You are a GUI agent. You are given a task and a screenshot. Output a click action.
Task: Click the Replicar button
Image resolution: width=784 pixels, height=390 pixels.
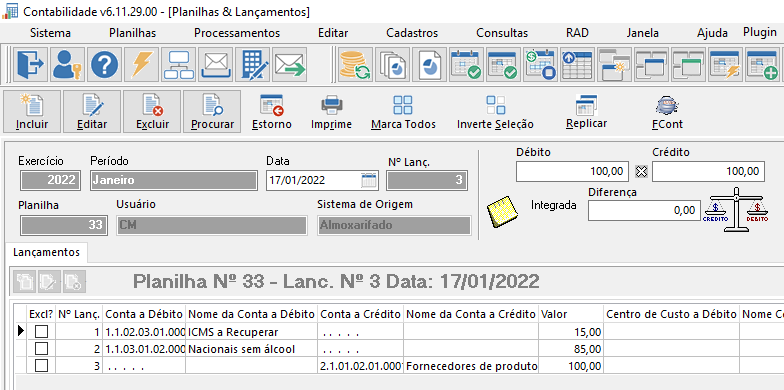click(x=586, y=112)
